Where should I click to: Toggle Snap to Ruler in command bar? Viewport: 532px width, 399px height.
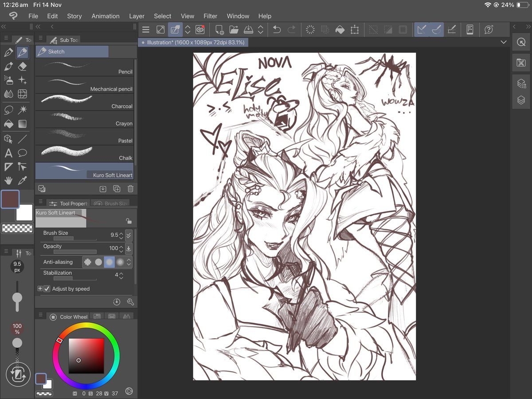click(x=422, y=30)
